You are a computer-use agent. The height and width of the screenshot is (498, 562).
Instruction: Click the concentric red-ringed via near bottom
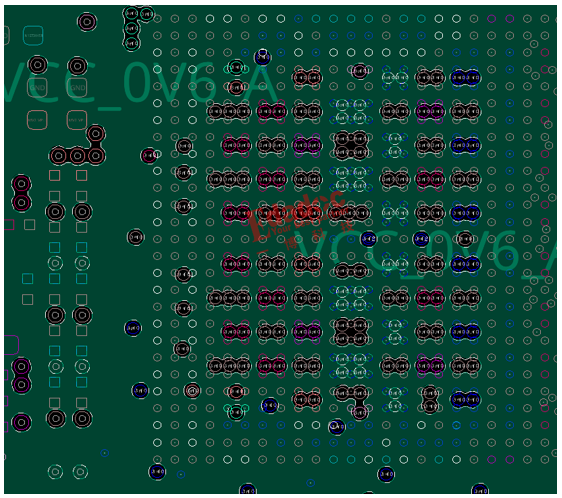(192, 391)
